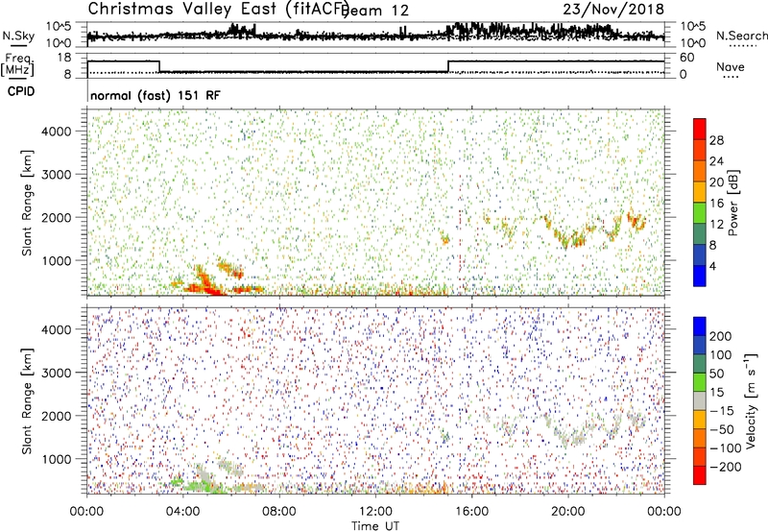Click the velocity panel 'Slant Range [km]' label
Screen dimensions: 768x532
tap(27, 400)
